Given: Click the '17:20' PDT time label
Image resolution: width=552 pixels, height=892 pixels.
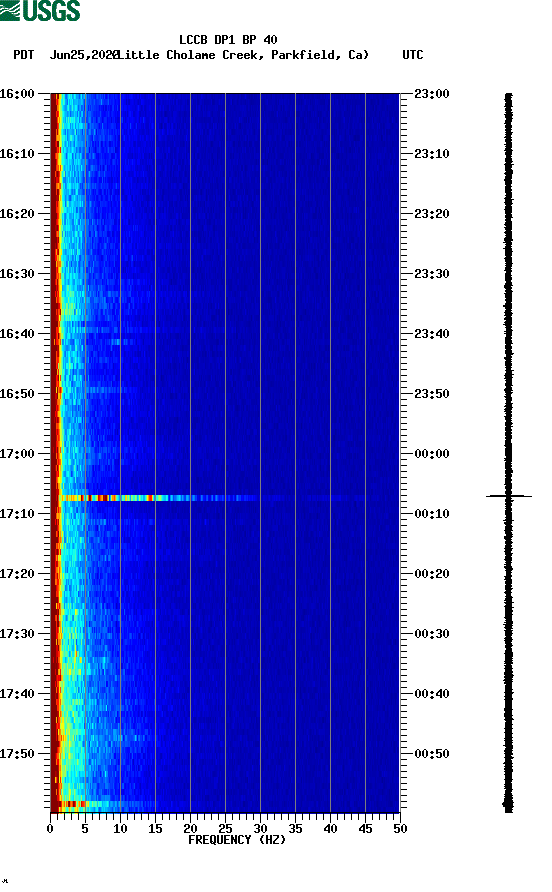Looking at the screenshot, I should coord(17,573).
